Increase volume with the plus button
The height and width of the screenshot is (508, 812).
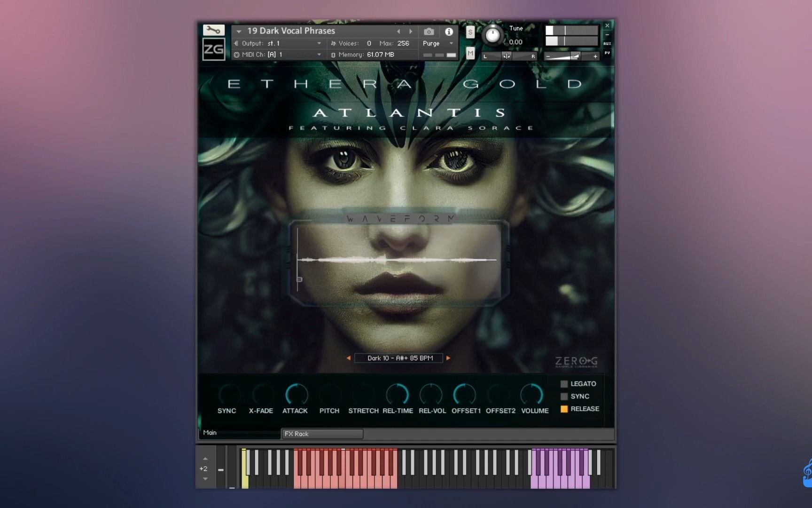(595, 56)
